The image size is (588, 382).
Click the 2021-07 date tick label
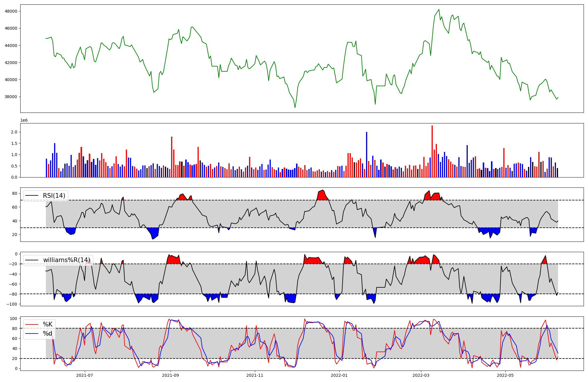click(x=85, y=375)
